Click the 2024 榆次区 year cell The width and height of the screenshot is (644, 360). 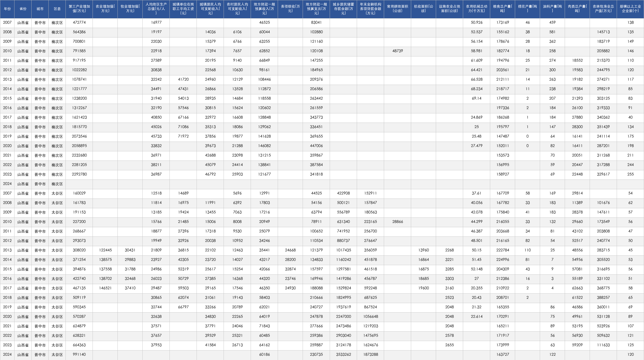pyautogui.click(x=7, y=184)
